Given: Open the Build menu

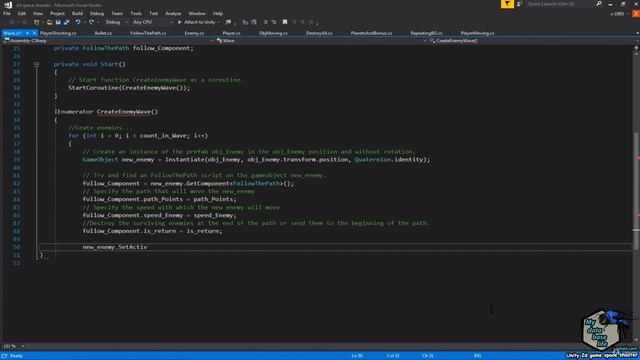Looking at the screenshot, I should pos(78,13).
